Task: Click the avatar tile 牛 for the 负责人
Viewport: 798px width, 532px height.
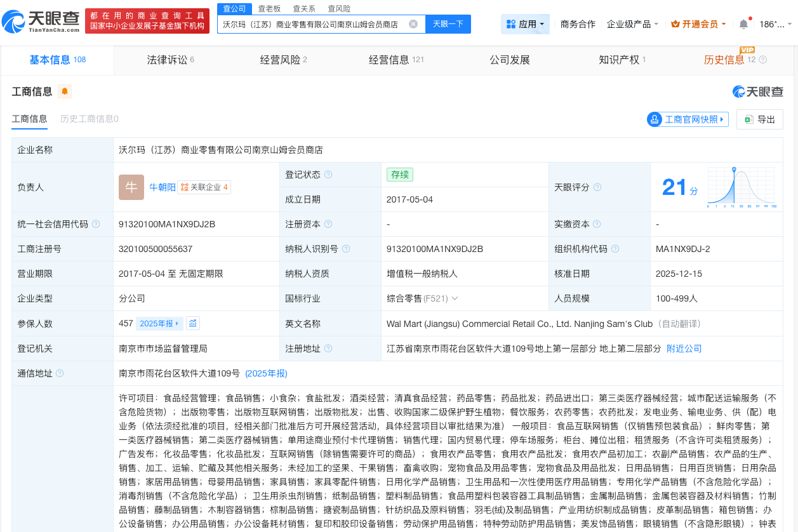Action: pos(131,187)
